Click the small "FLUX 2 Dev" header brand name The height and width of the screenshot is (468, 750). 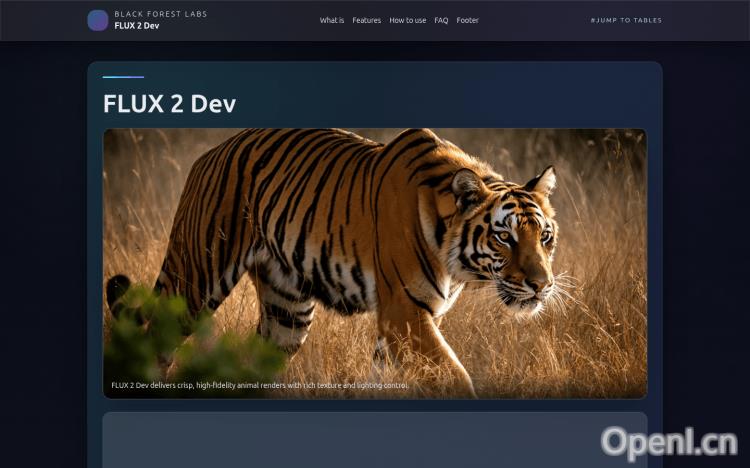click(136, 26)
